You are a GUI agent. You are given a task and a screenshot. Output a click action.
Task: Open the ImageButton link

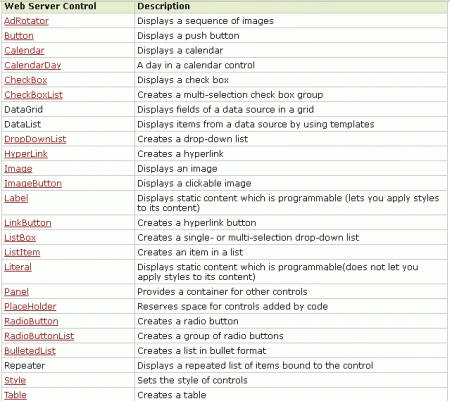(33, 183)
